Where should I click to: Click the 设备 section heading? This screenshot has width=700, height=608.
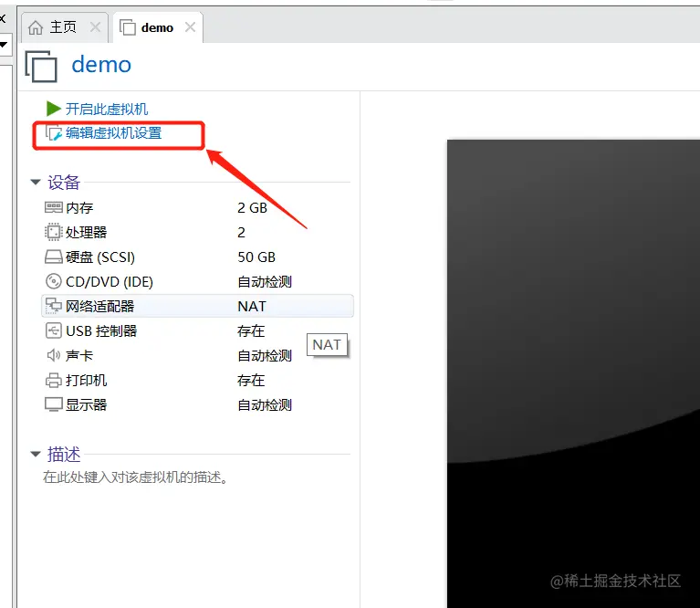click(x=64, y=183)
